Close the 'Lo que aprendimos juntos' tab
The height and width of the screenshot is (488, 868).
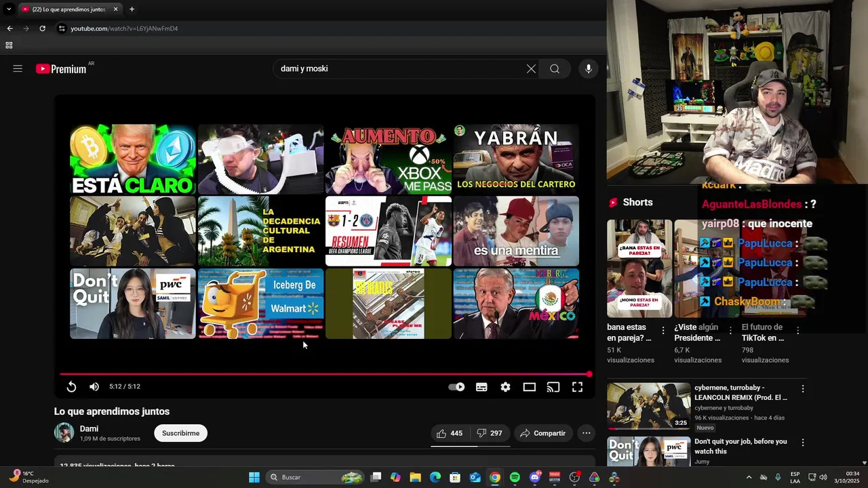click(115, 9)
